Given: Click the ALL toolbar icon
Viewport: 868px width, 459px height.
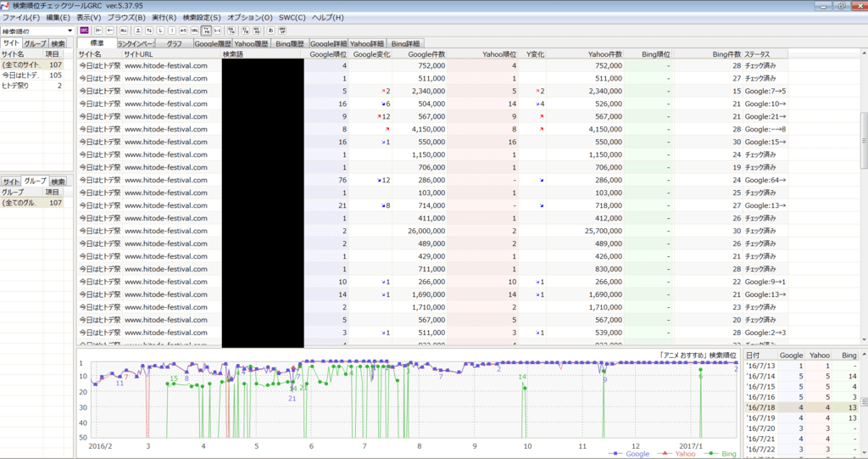Looking at the screenshot, I should [124, 31].
